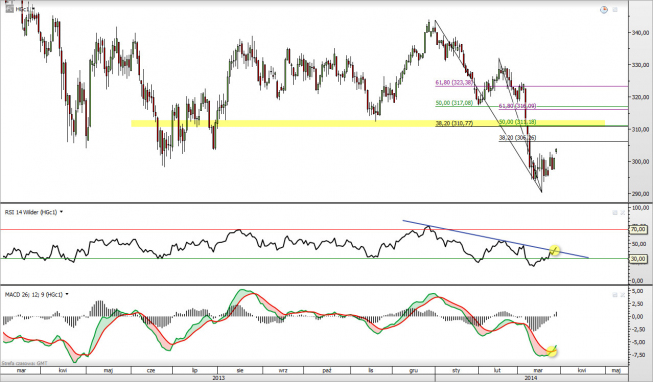
Task: Open the HGc1 symbol dropdown arrow
Action: click(x=33, y=9)
